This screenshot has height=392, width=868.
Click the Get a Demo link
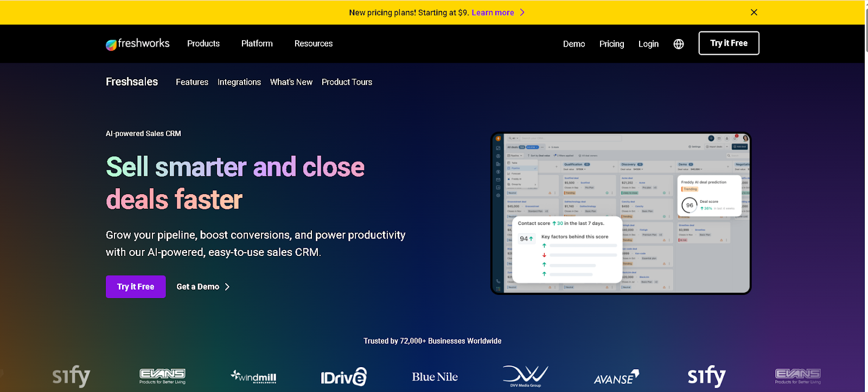point(203,287)
